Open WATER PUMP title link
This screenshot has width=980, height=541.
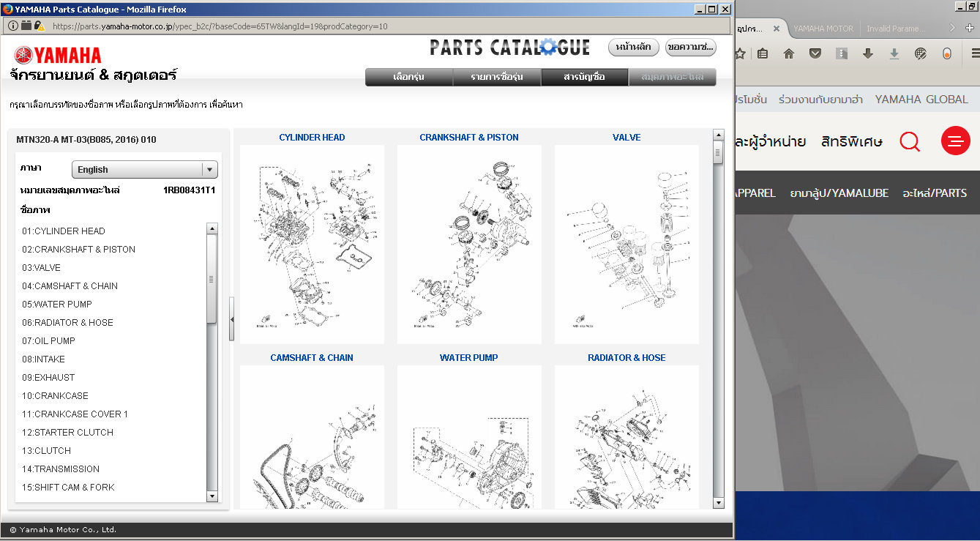tap(469, 358)
